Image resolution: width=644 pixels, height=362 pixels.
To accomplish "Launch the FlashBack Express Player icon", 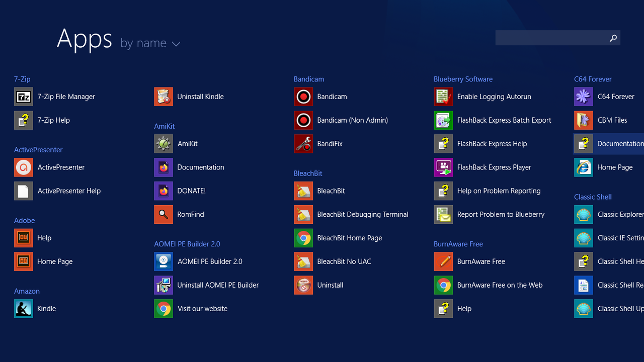I will tap(443, 167).
